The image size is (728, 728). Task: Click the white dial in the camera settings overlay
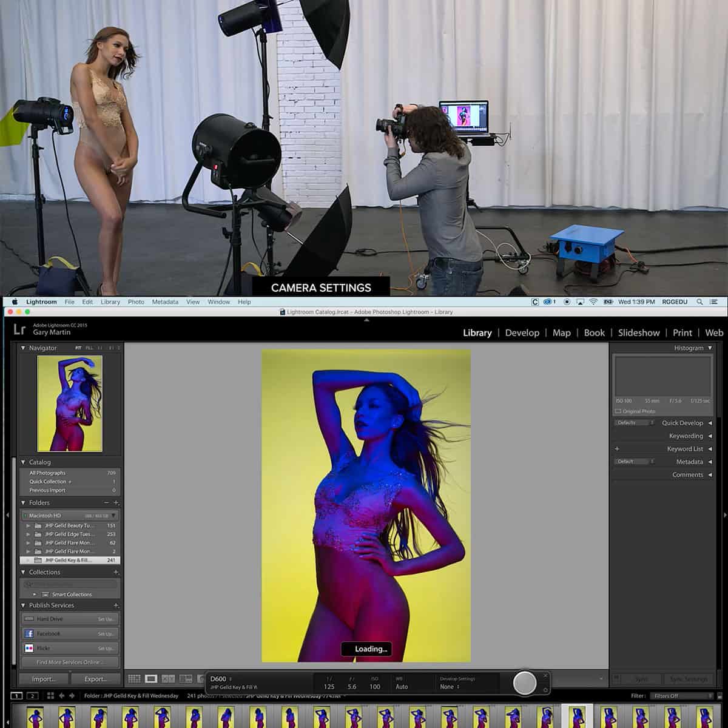click(524, 682)
